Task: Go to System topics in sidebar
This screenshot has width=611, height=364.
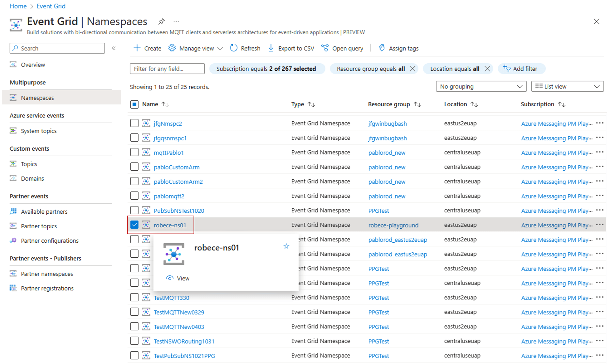Action: pyautogui.click(x=39, y=130)
